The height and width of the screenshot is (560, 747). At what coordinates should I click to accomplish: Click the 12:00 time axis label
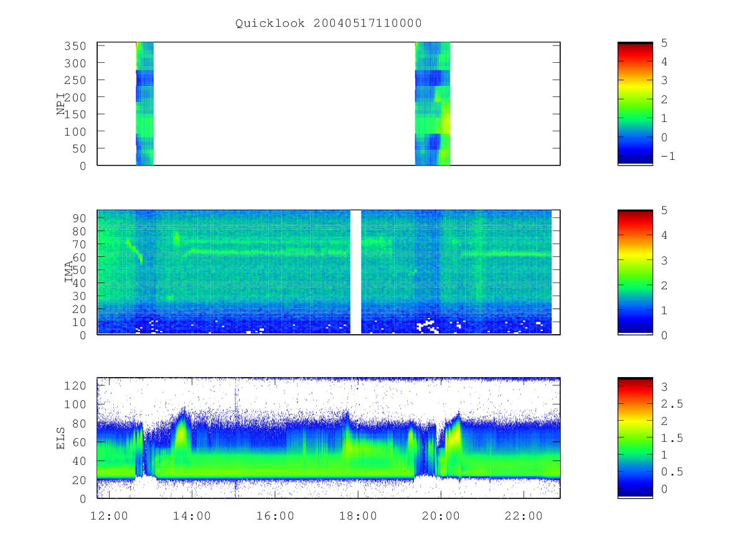110,516
